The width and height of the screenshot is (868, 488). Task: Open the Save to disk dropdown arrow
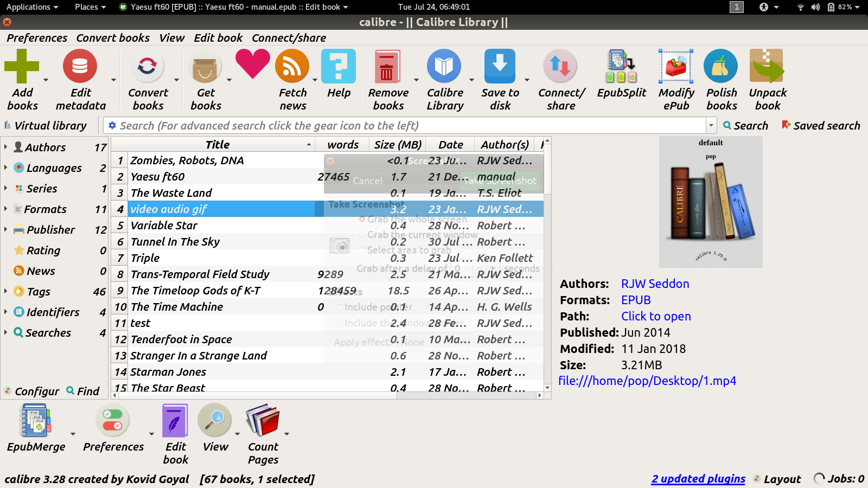[527, 80]
